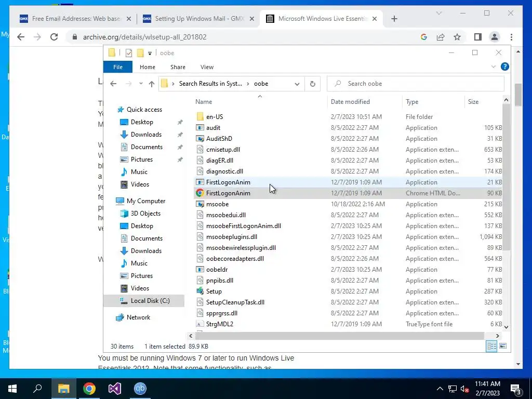Click the Chrome address bar URL
Screen dimensions: 532x399
[x=144, y=37]
